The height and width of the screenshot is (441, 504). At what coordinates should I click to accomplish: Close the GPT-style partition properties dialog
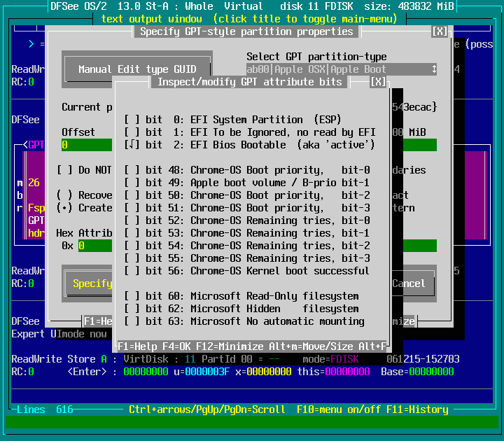point(439,31)
